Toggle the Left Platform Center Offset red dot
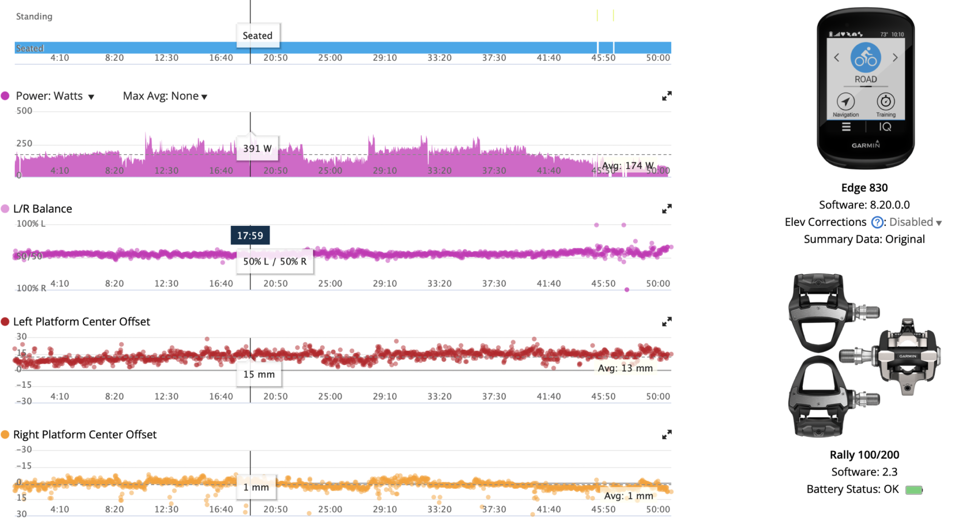This screenshot has width=980, height=530. (5, 322)
